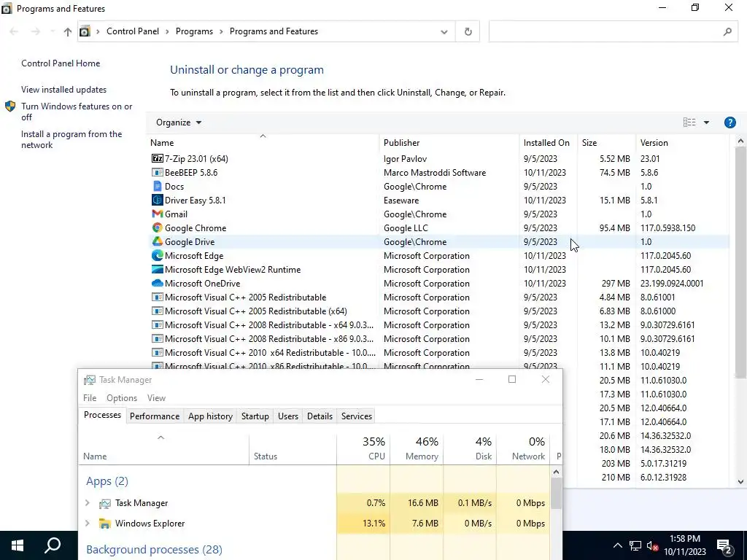The width and height of the screenshot is (747, 560).
Task: Click the taskbar clock showing 1:58 PM
Action: point(685,545)
